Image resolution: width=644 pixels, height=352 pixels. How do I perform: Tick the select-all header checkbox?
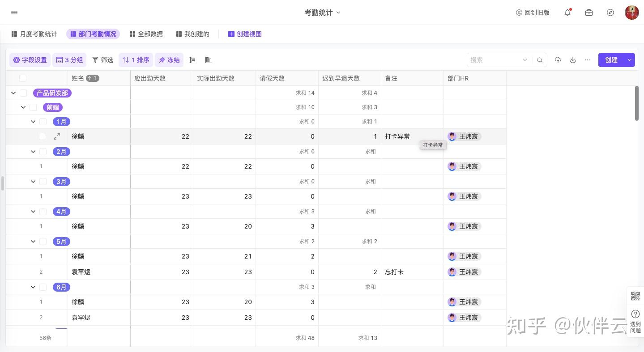[23, 78]
